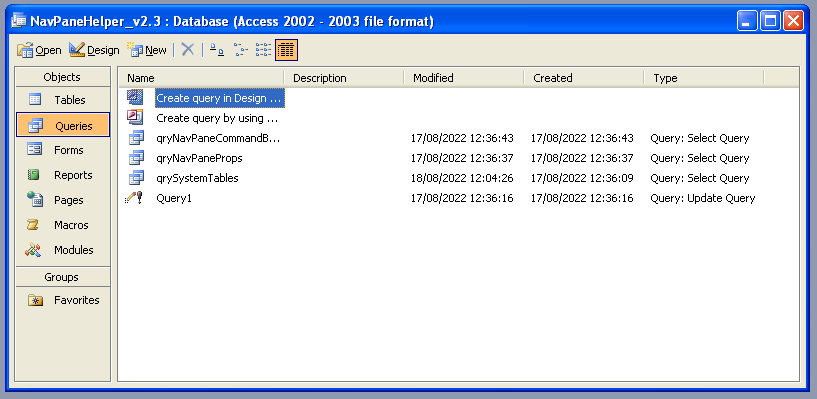Select the qrySystemTables query
817x399 pixels.
coord(197,178)
